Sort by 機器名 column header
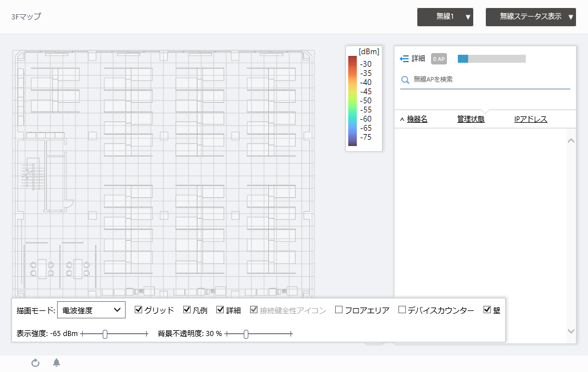This screenshot has width=588, height=372. coord(417,119)
